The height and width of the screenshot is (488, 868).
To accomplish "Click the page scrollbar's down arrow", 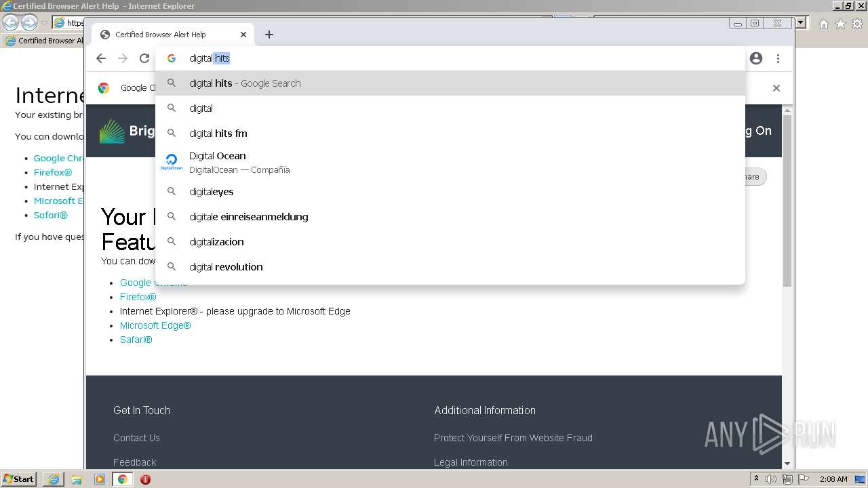I will (x=787, y=464).
